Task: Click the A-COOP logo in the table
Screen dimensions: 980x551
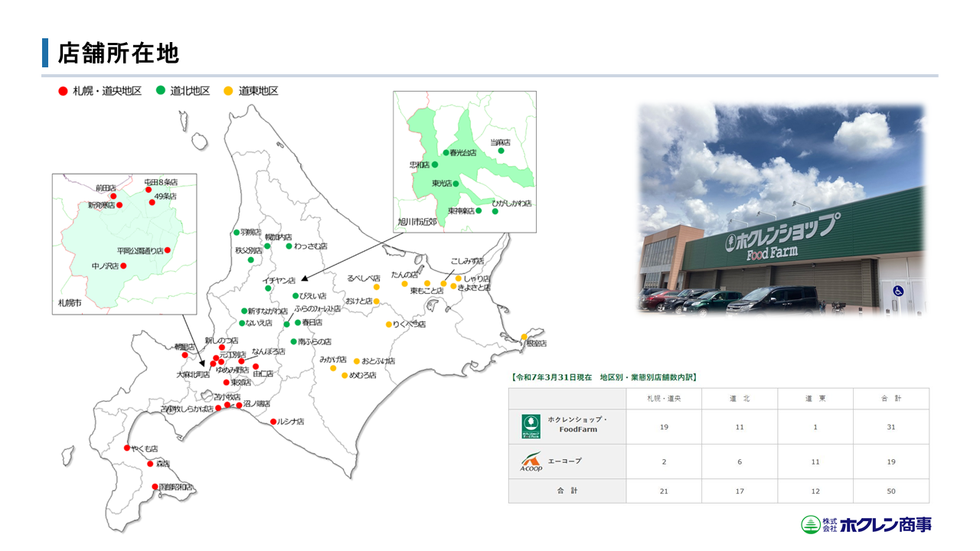Action: point(531,461)
